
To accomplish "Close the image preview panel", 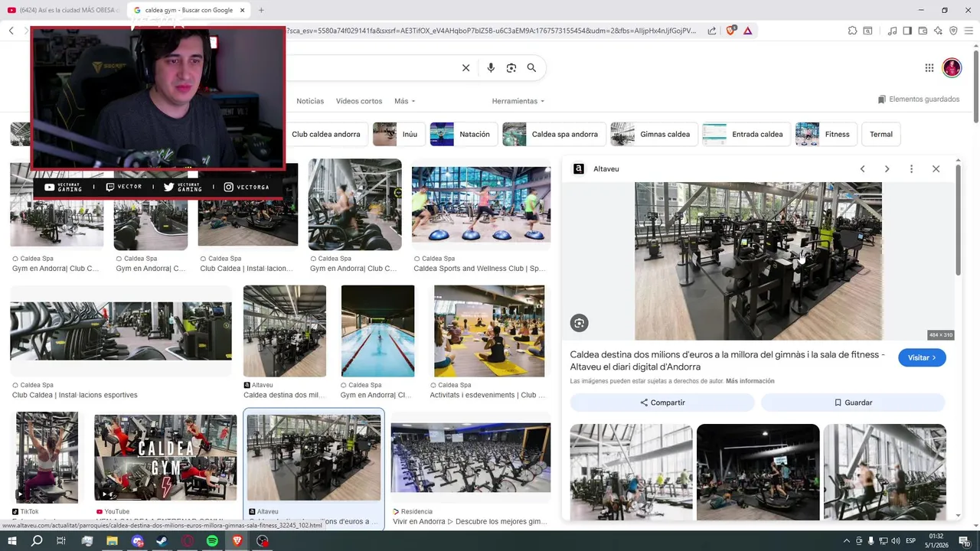I will pyautogui.click(x=936, y=169).
